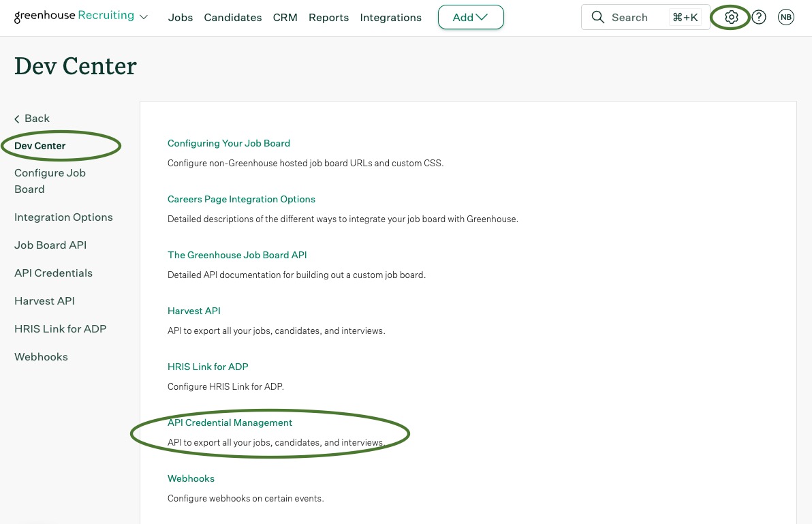This screenshot has height=524, width=812.
Task: Open the Jobs menu
Action: click(x=181, y=18)
